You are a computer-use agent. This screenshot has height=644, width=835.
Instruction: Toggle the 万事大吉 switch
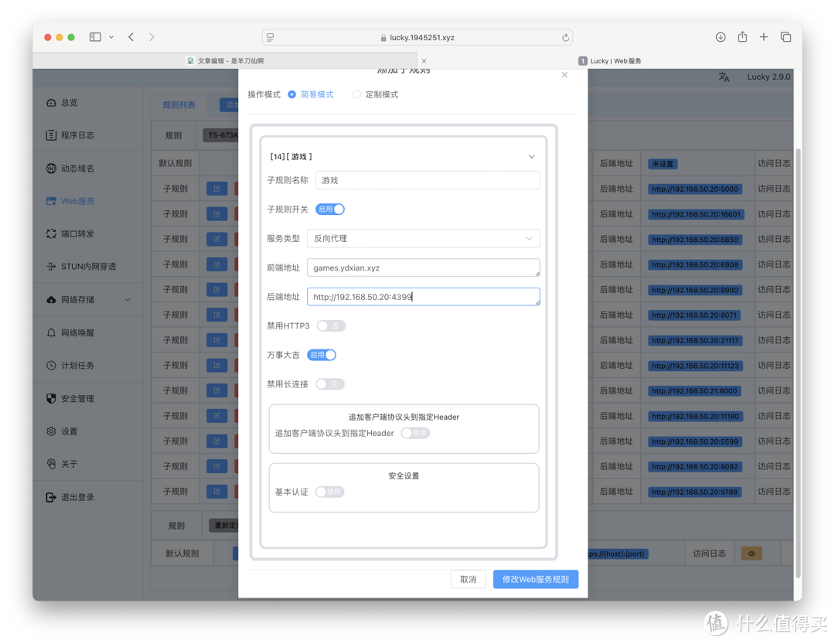322,355
